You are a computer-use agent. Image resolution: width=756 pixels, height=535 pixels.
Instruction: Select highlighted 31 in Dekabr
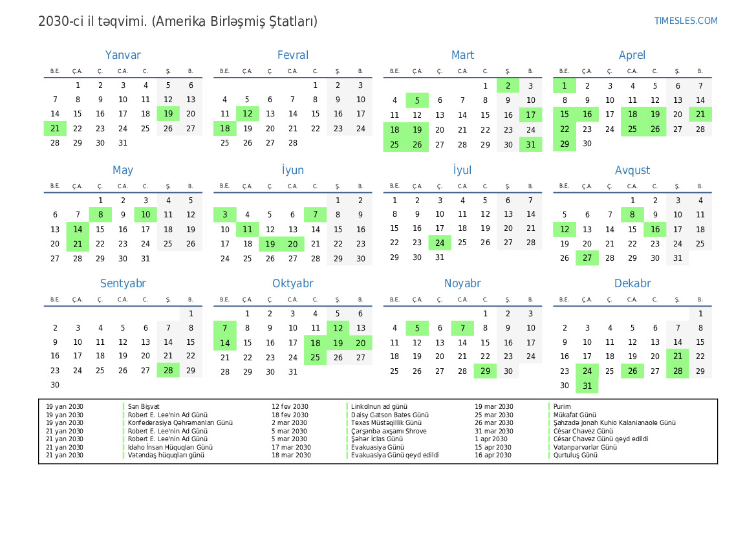tap(587, 386)
